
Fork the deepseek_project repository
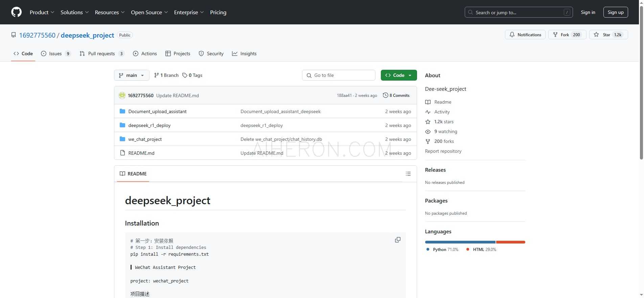561,35
